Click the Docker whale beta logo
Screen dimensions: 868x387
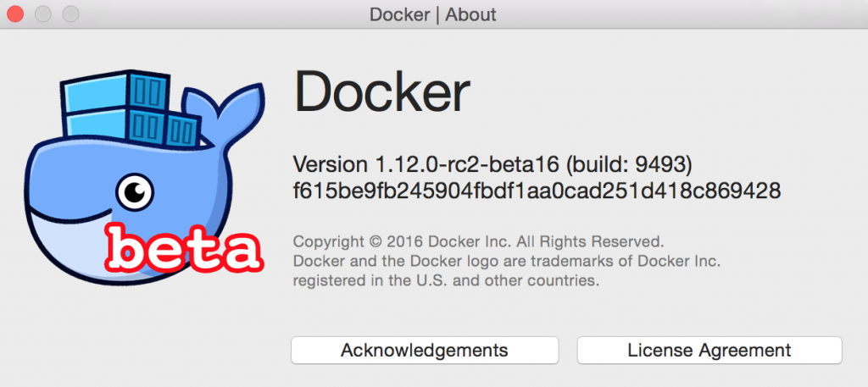point(144,177)
